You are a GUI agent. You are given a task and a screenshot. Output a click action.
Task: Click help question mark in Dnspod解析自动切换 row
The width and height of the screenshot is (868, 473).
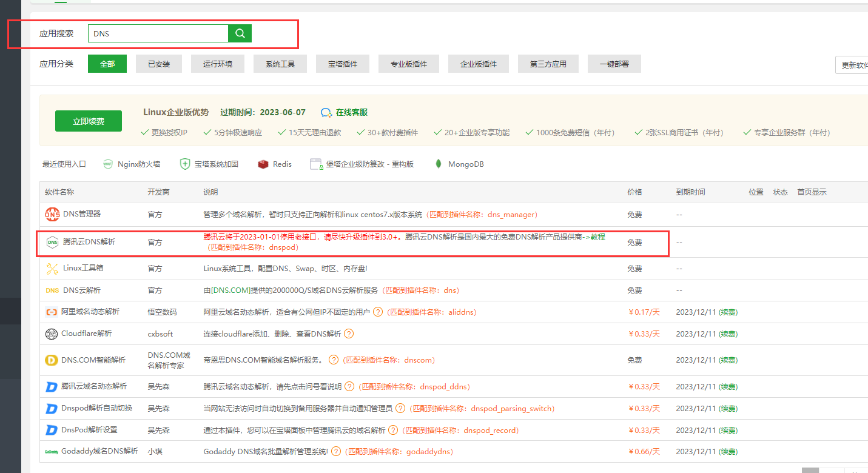click(x=400, y=408)
